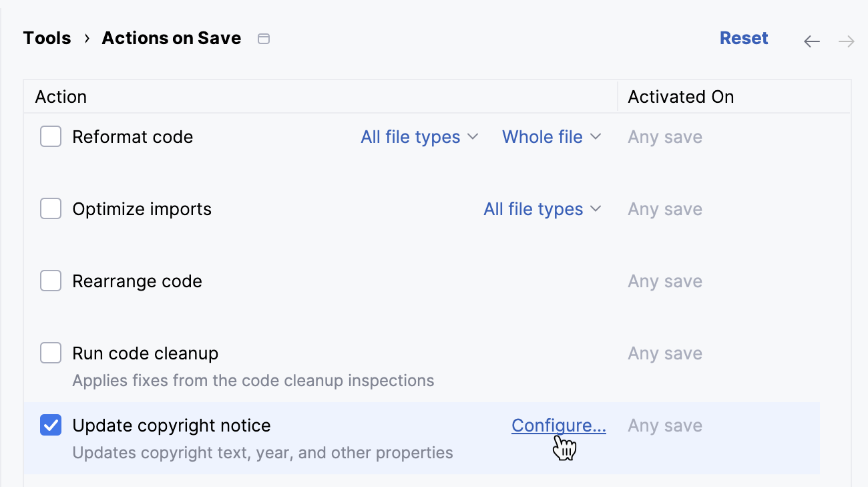Click Any save next to Rearrange code

click(x=664, y=281)
